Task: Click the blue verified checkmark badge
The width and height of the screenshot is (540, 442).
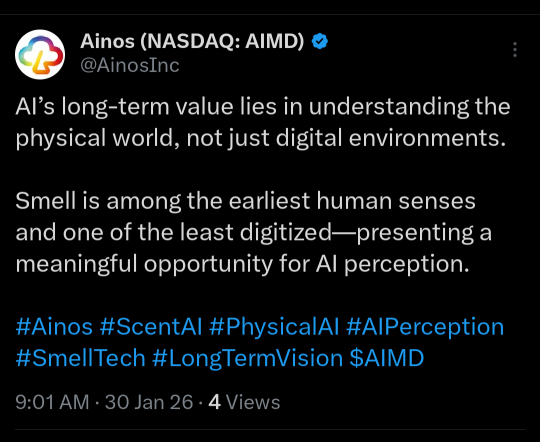Action: [320, 41]
